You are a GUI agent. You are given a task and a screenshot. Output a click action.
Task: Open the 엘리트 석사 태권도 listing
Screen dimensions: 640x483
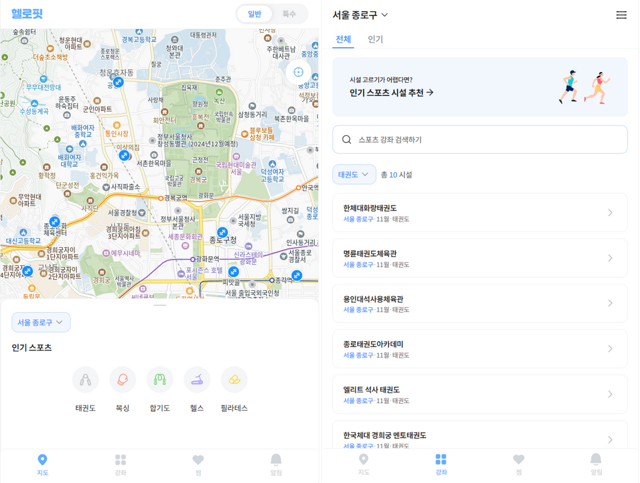pyautogui.click(x=480, y=394)
